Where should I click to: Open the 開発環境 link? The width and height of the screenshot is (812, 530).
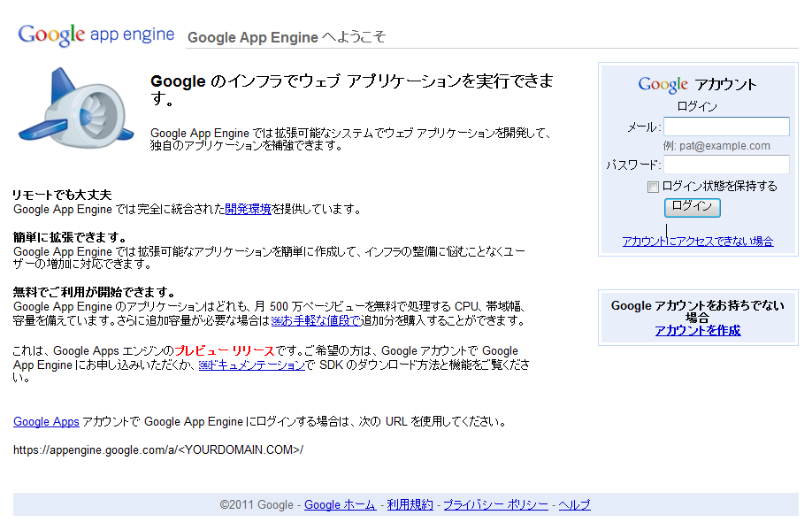248,210
